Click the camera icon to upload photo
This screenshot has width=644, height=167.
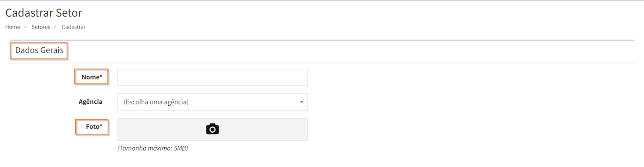pyautogui.click(x=213, y=129)
